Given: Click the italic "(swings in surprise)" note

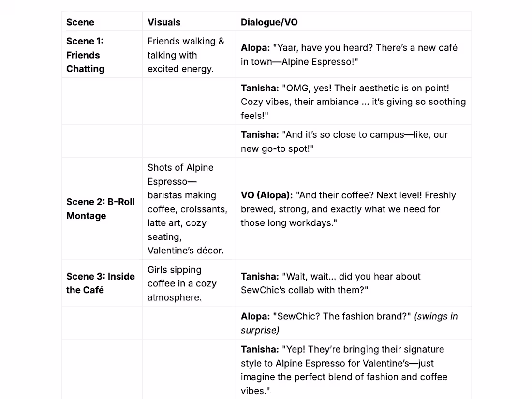Looking at the screenshot, I should tap(435, 317).
